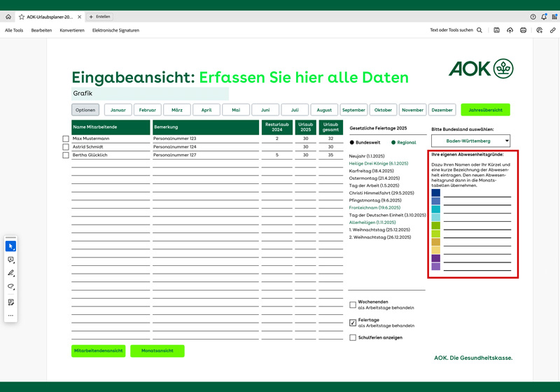Switch to the Juli month
The width and height of the screenshot is (560, 392).
[295, 110]
